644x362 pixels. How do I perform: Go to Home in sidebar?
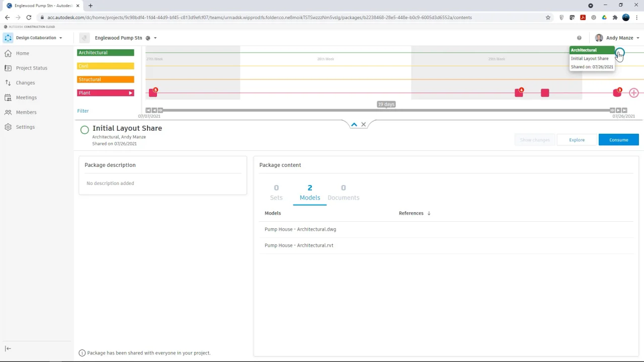click(22, 53)
